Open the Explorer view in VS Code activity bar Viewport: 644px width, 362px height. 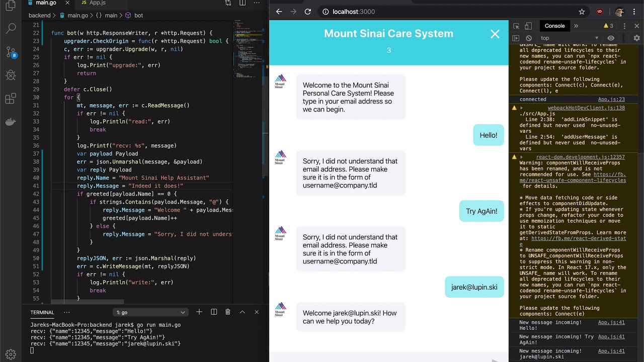pyautogui.click(x=11, y=5)
